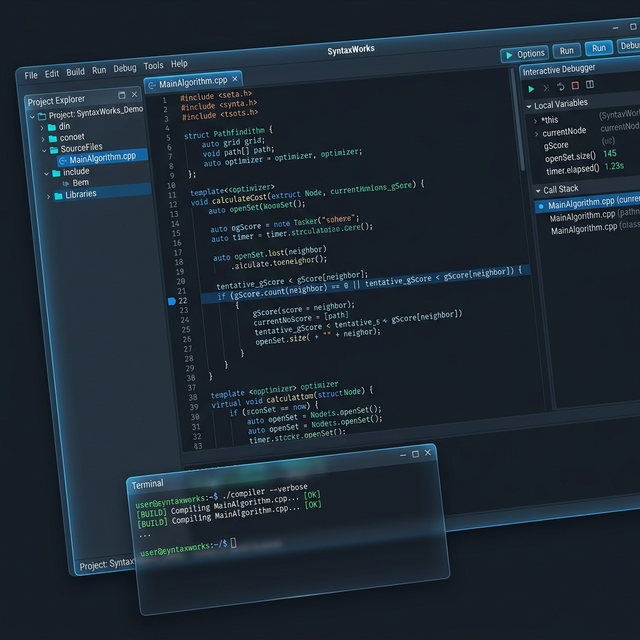640x640 pixels.
Task: Click the Project Explorer panel maximize icon
Action: pos(123,96)
